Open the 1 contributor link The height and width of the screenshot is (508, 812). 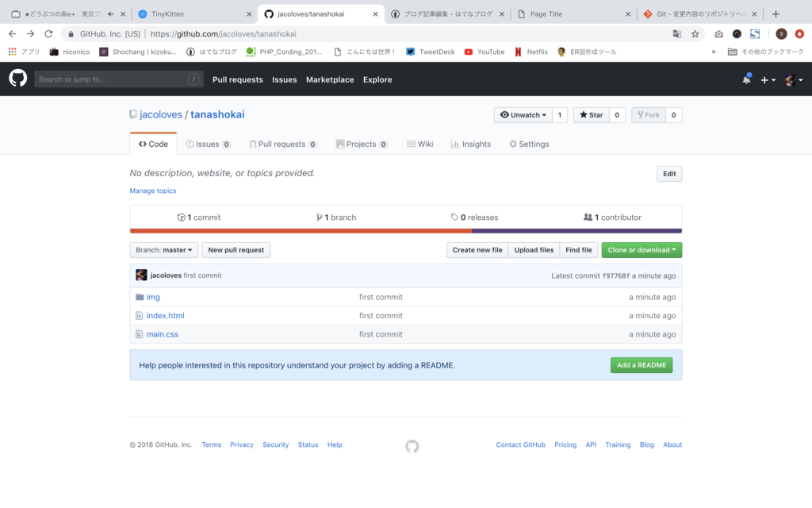point(612,217)
